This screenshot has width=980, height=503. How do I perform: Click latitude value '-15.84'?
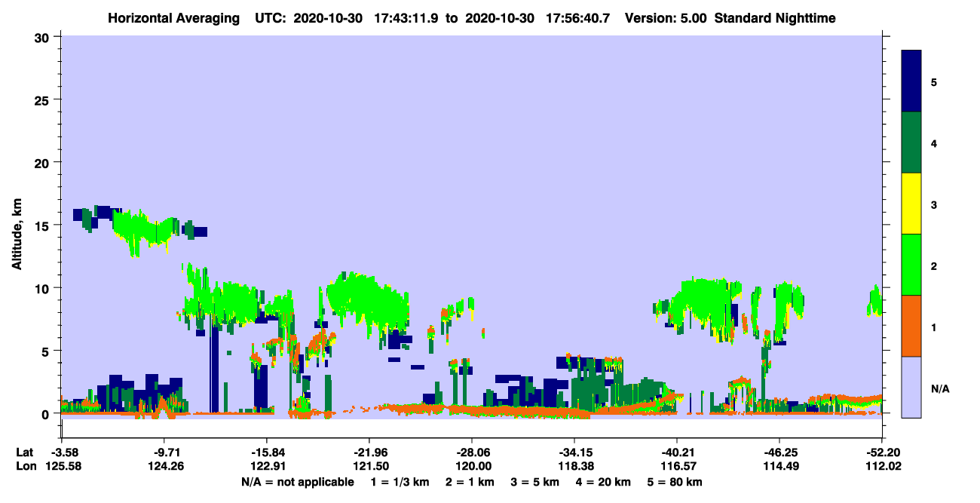click(x=267, y=452)
